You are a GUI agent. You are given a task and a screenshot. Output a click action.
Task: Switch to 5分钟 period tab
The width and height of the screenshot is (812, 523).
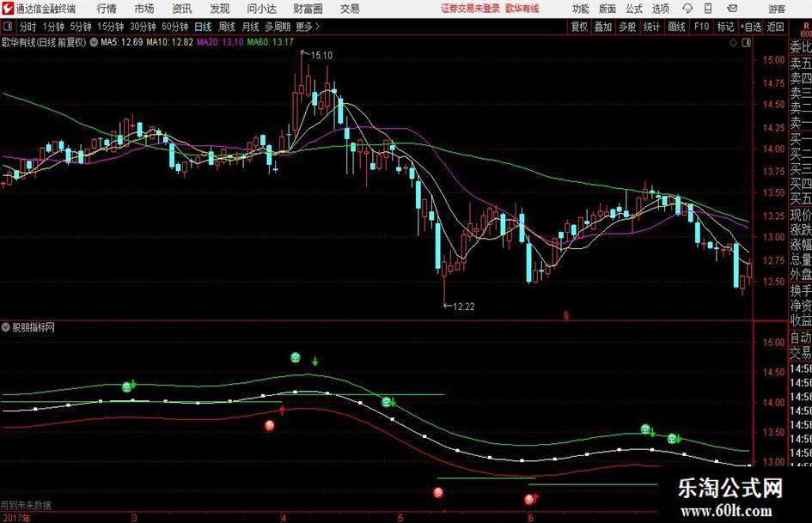pos(81,27)
